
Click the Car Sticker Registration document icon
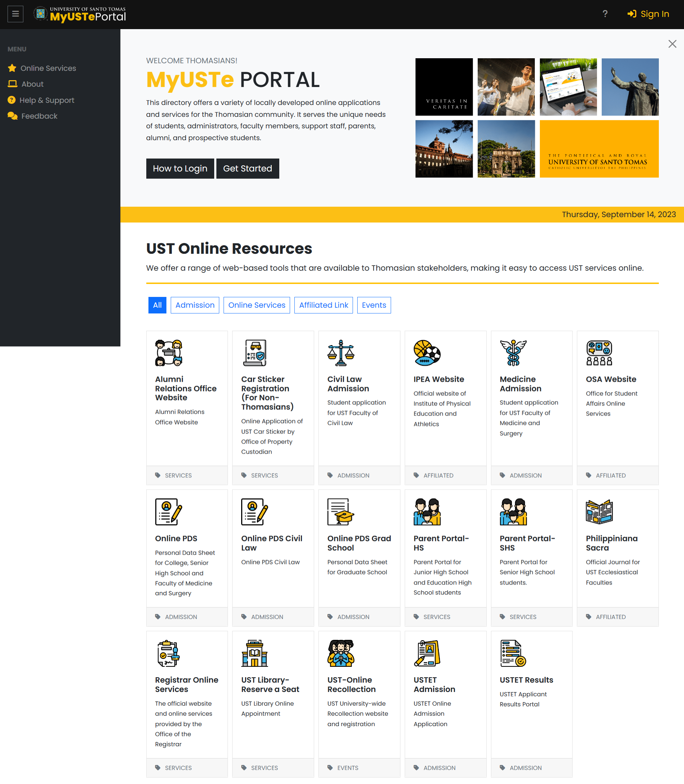pos(255,353)
